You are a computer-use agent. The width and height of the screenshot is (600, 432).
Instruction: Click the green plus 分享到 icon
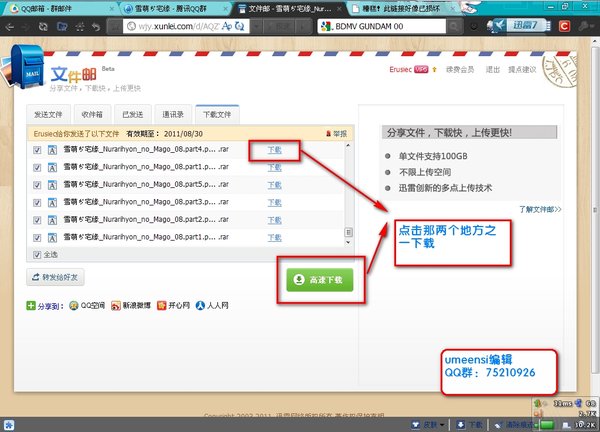[x=31, y=305]
